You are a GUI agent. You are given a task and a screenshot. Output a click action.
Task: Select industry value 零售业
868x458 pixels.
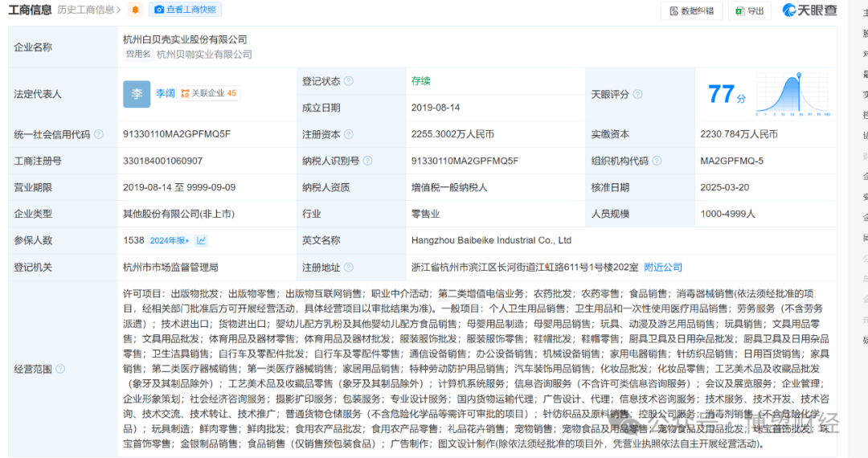425,214
